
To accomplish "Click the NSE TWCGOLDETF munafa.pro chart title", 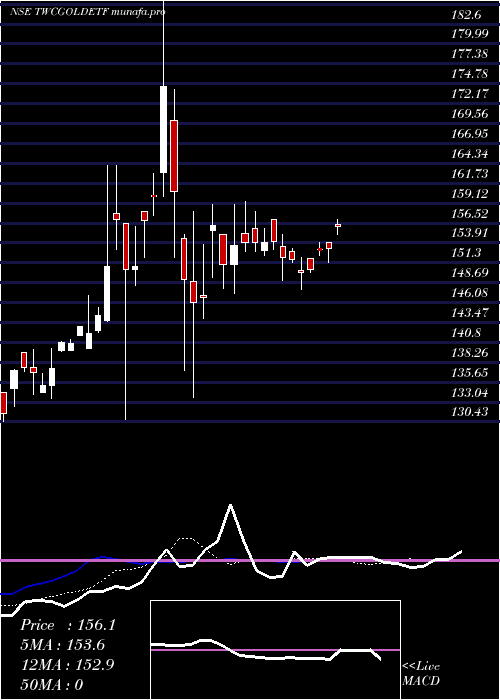I will (87, 12).
